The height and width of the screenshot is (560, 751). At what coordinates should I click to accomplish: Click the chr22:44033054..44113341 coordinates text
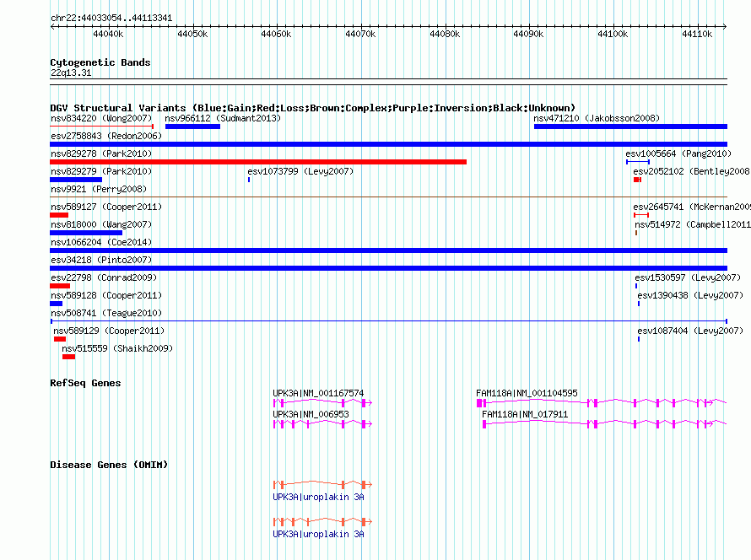tap(111, 18)
